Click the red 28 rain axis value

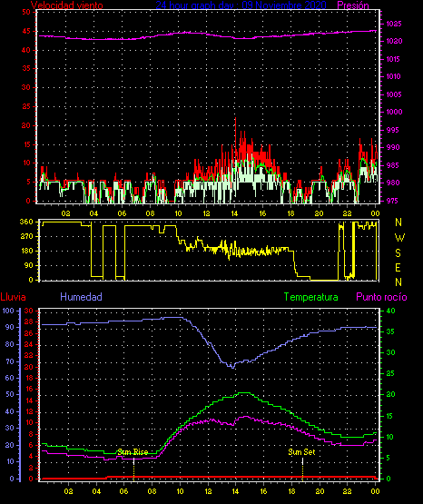pyautogui.click(x=28, y=321)
